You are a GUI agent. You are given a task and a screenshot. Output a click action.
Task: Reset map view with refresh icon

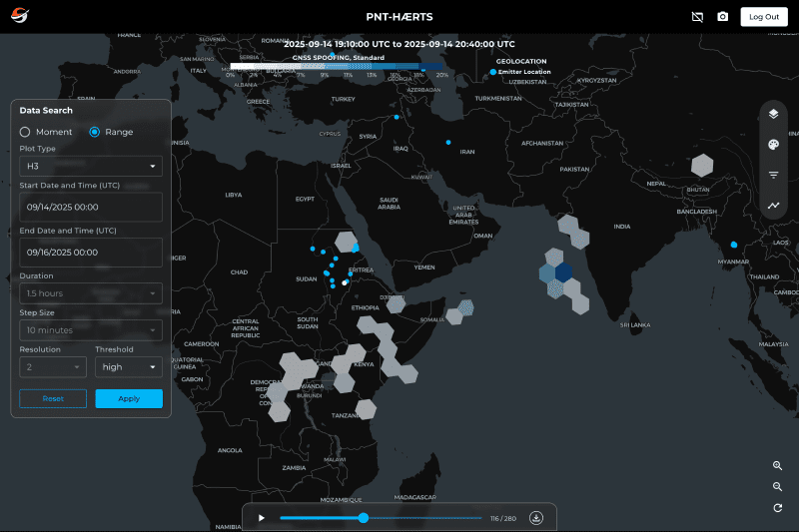(777, 508)
